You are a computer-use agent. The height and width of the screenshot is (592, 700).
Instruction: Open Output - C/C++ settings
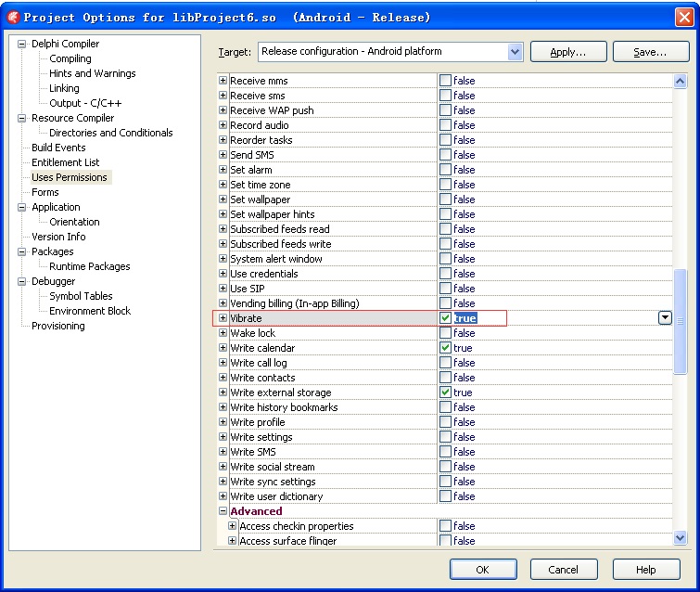click(x=85, y=103)
